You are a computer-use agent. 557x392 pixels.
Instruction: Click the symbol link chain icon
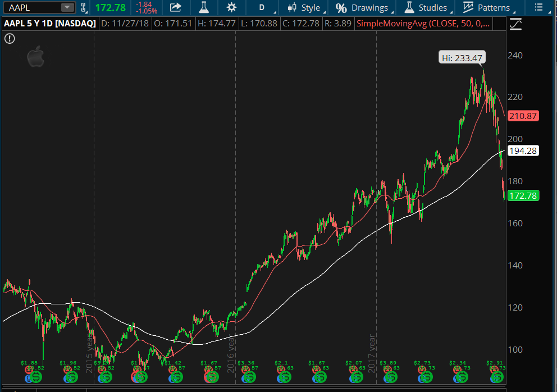click(84, 7)
